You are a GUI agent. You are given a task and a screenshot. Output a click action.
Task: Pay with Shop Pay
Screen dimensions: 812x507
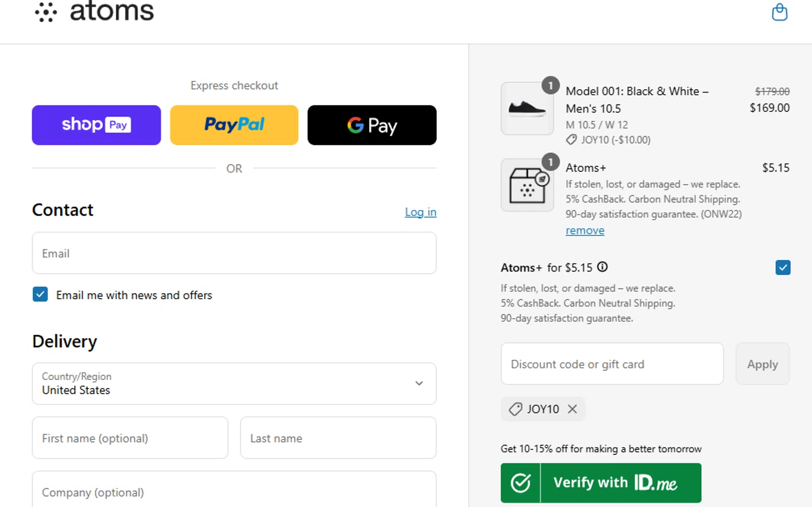[x=96, y=125]
